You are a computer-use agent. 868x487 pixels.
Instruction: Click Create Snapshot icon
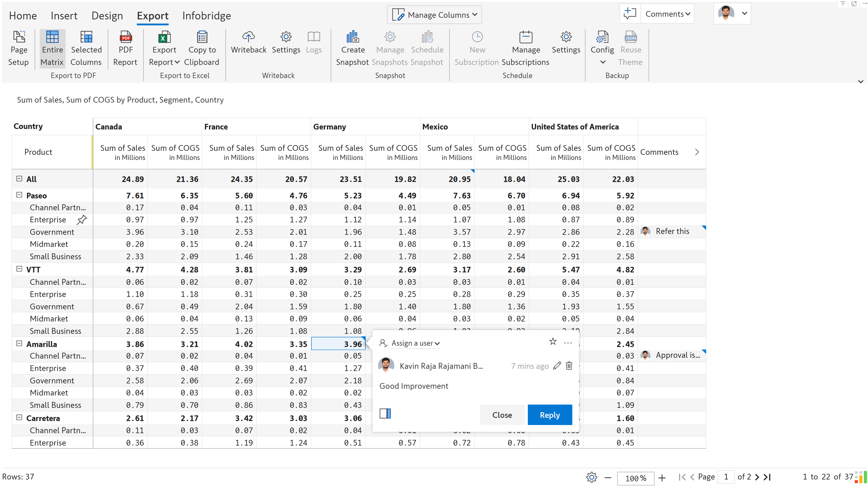click(353, 37)
